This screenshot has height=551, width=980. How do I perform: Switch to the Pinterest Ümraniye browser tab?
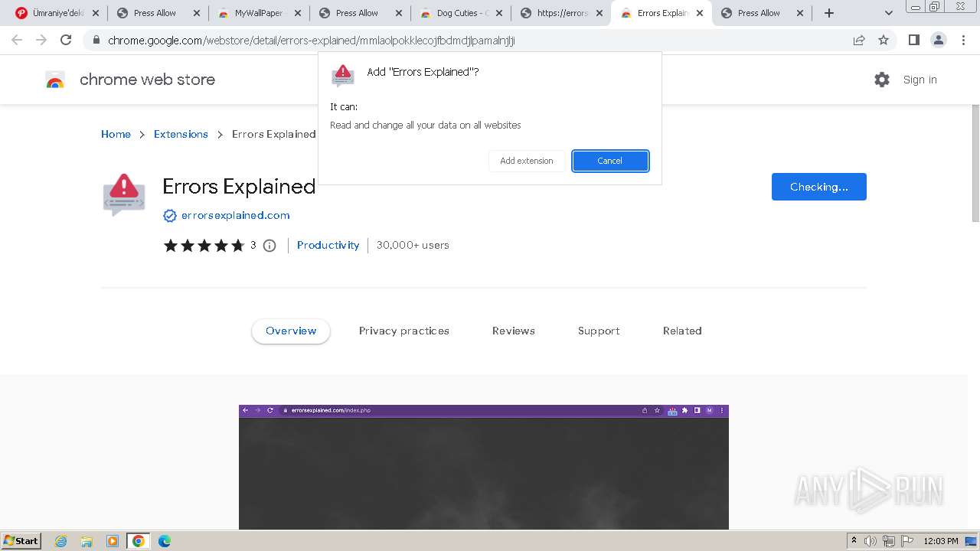coord(57,13)
